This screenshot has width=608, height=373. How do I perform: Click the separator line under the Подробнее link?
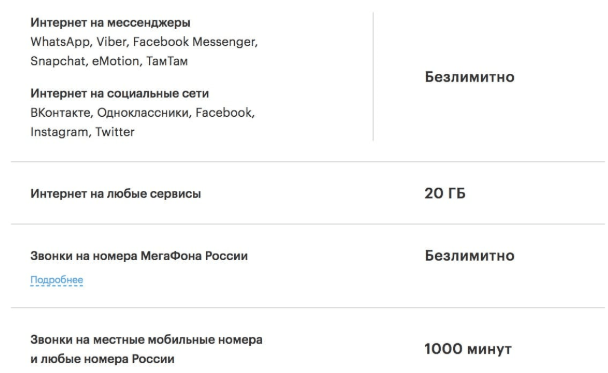coord(308,307)
